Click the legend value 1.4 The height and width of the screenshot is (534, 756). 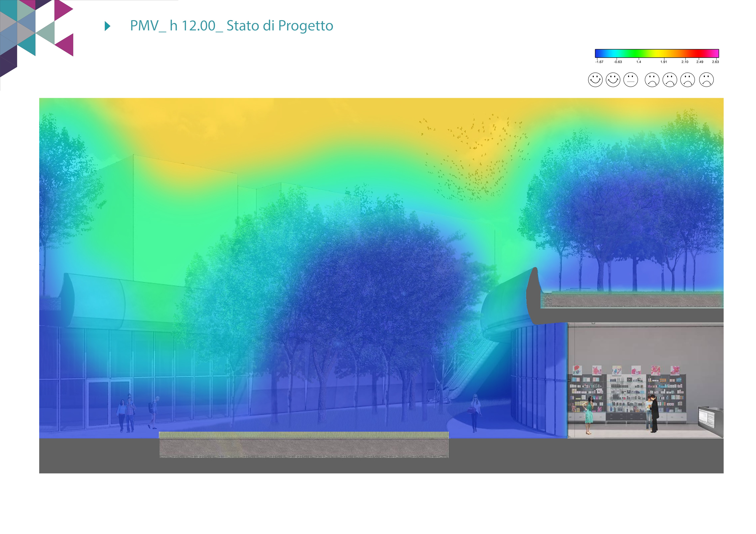pyautogui.click(x=638, y=62)
